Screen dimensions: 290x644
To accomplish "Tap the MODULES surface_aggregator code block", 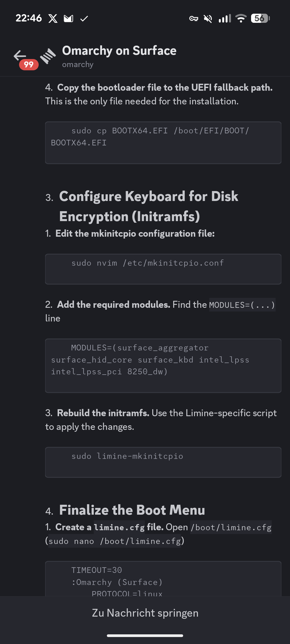I will 163,365.
